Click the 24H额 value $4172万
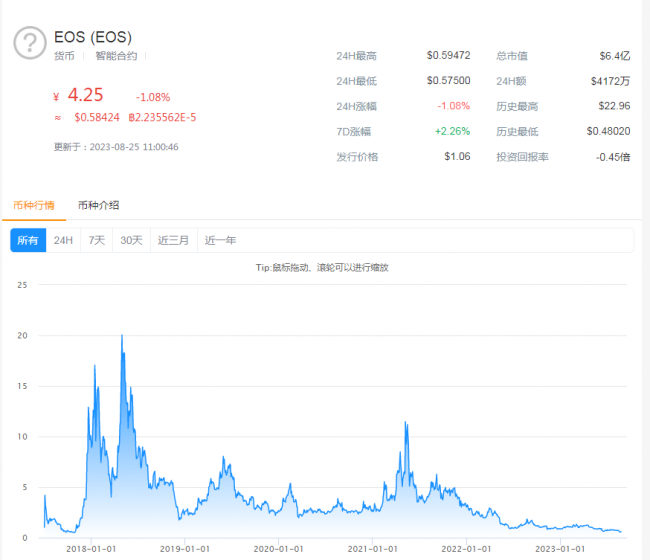Screen dimensions: 650x560 click(x=610, y=81)
